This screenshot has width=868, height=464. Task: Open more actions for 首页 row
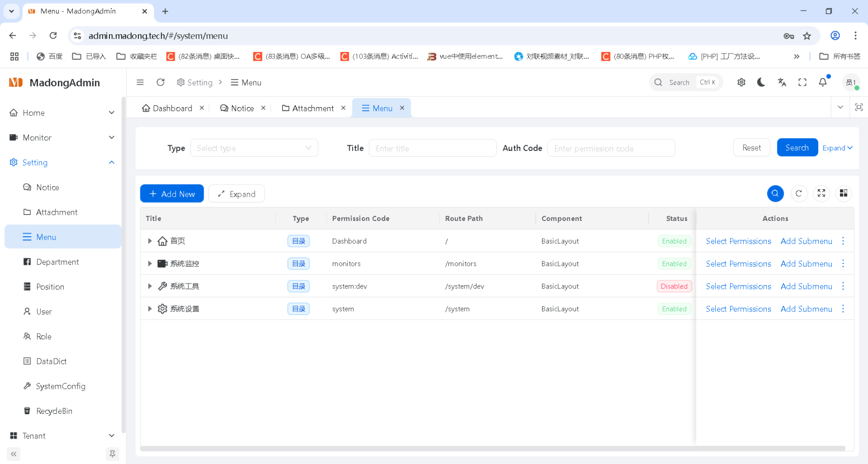click(843, 241)
